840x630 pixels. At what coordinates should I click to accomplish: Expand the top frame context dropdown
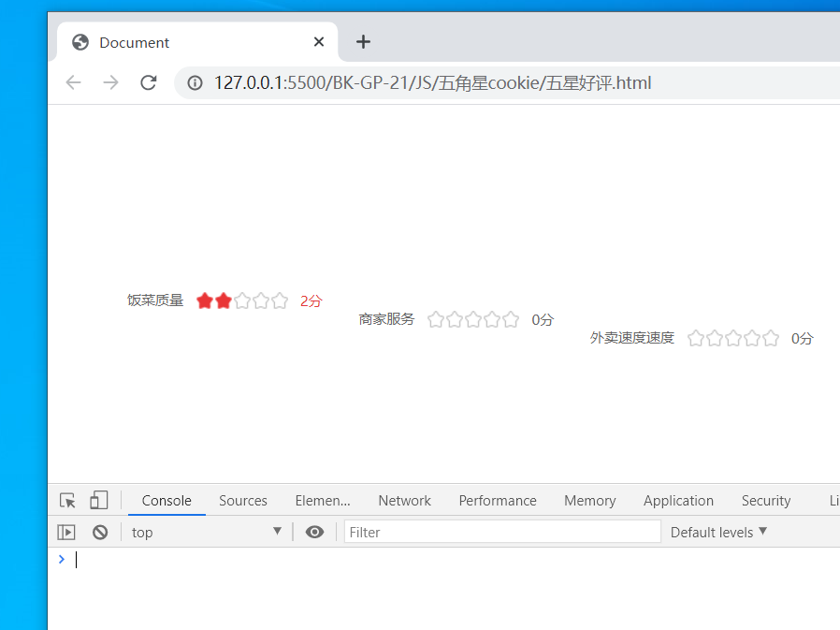click(x=206, y=531)
